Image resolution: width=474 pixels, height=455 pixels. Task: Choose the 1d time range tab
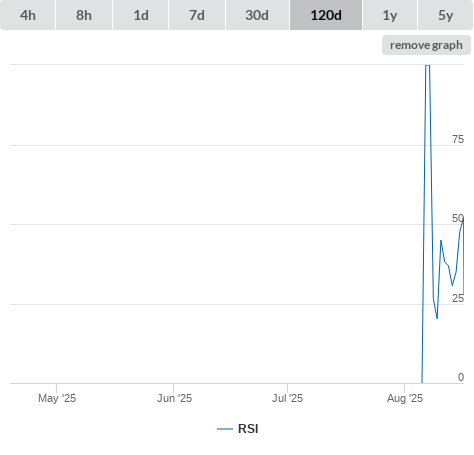pos(141,15)
